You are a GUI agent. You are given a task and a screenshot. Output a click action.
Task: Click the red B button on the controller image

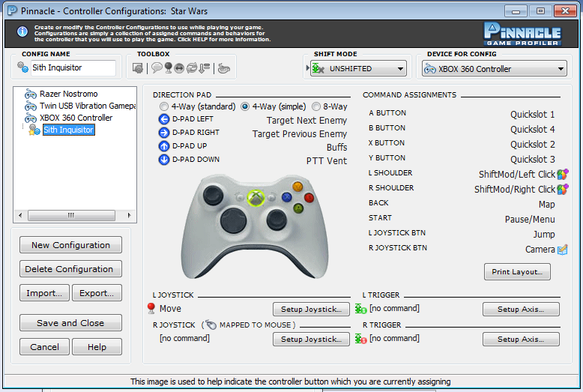point(309,197)
